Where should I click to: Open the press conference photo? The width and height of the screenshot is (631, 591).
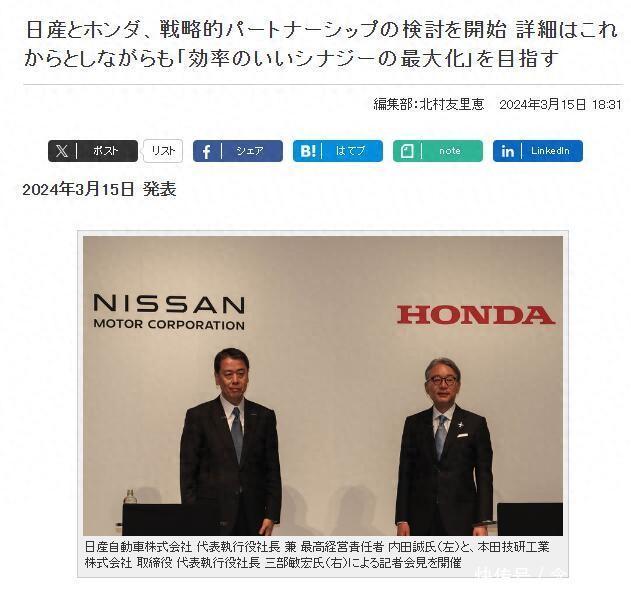tap(323, 385)
